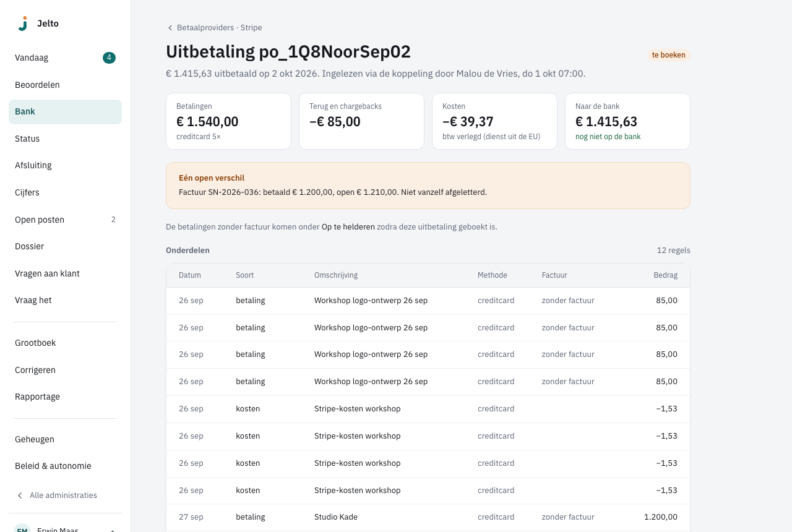Navigate to Afsluiting

tap(65, 166)
